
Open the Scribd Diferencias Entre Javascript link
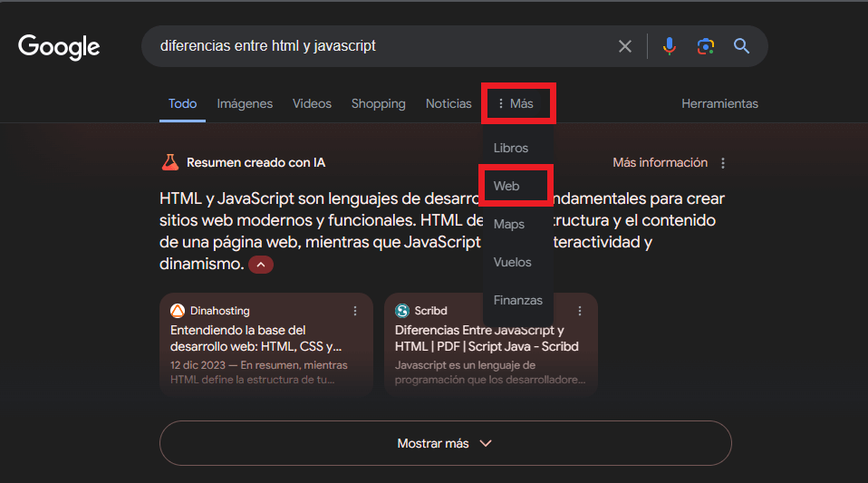(487, 338)
